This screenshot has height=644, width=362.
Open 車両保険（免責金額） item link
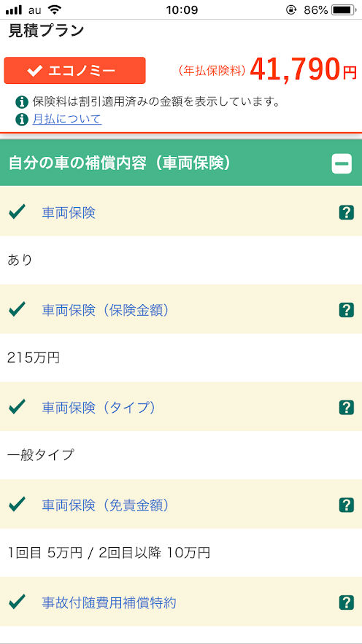coord(105,505)
